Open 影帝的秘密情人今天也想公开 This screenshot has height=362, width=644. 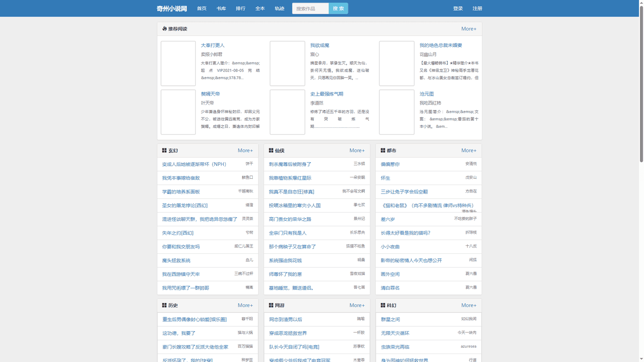tap(411, 261)
